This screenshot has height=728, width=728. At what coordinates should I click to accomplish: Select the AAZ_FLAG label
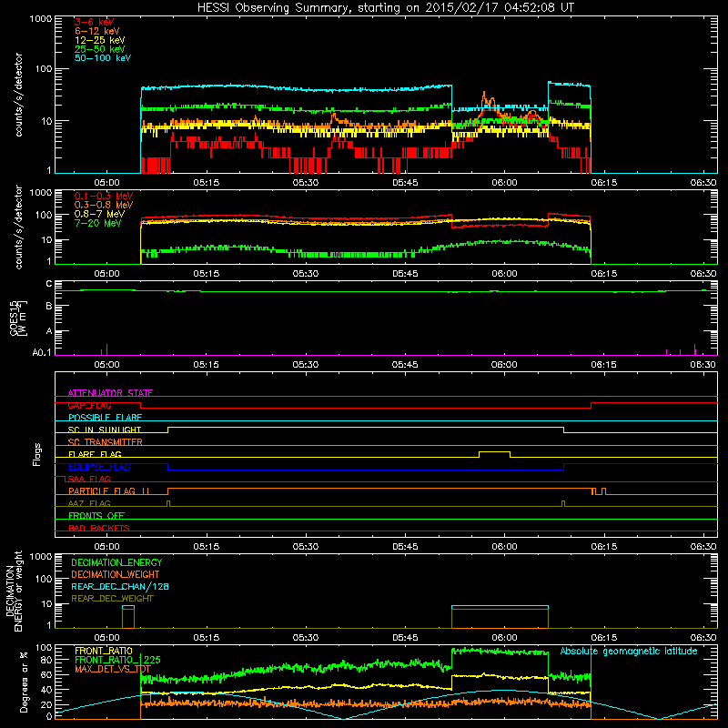[89, 503]
